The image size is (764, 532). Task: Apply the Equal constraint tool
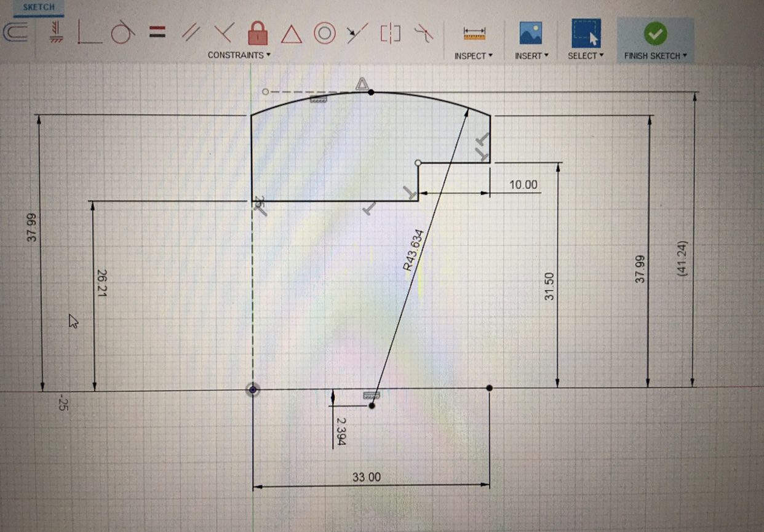pyautogui.click(x=157, y=33)
